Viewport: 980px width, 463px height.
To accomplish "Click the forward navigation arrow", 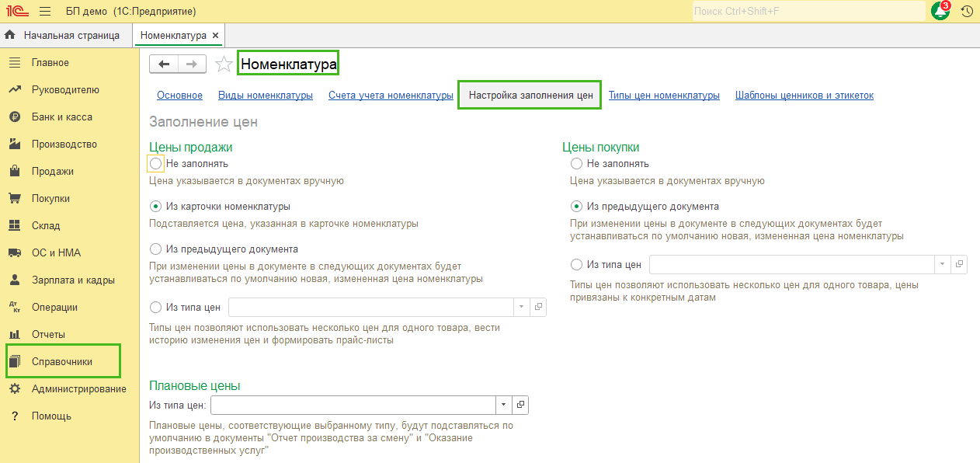I will pos(192,64).
